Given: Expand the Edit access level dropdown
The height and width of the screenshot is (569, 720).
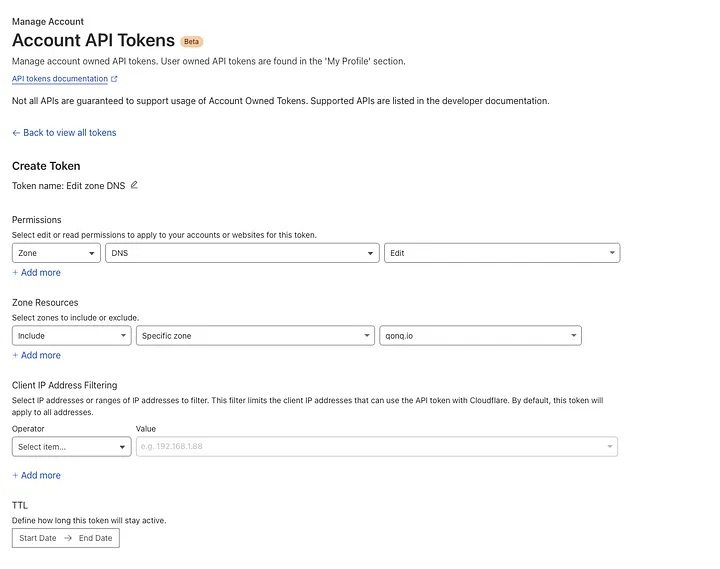Looking at the screenshot, I should tap(502, 253).
